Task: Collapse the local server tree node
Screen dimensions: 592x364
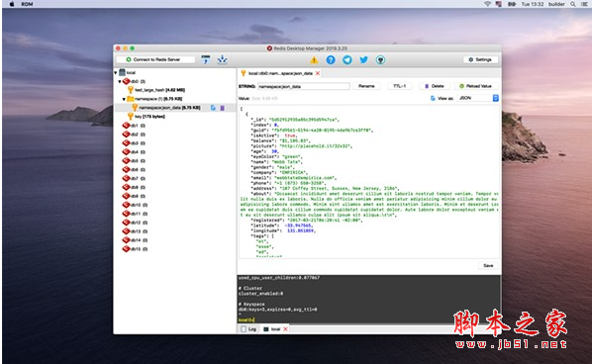Action: pyautogui.click(x=116, y=72)
